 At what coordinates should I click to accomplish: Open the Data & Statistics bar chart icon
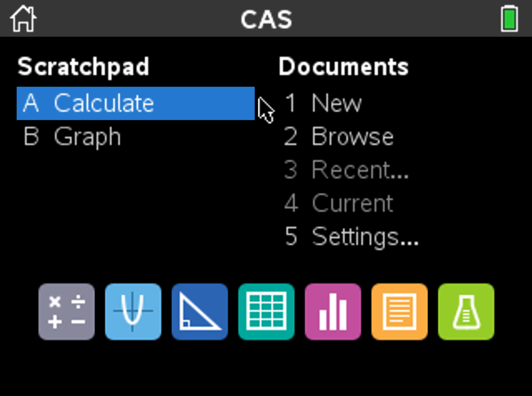[x=333, y=312]
